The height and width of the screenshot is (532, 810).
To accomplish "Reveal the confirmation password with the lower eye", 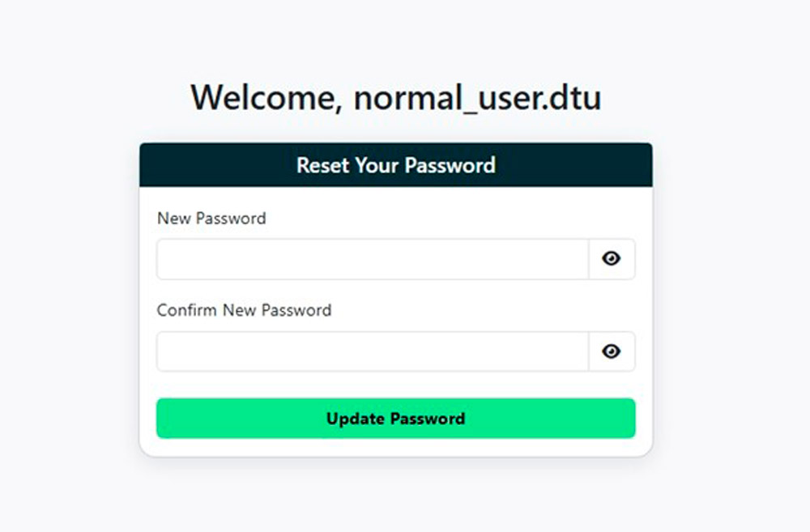I will pyautogui.click(x=612, y=351).
